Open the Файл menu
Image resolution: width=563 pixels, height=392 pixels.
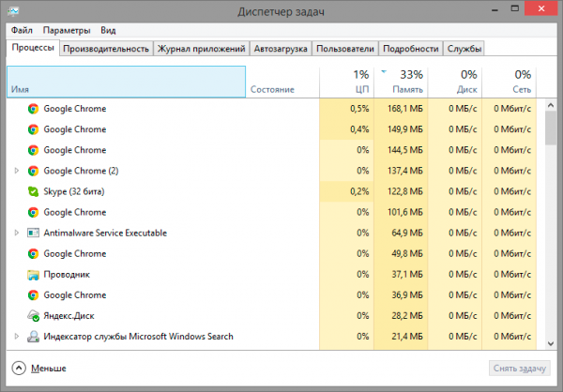[22, 30]
